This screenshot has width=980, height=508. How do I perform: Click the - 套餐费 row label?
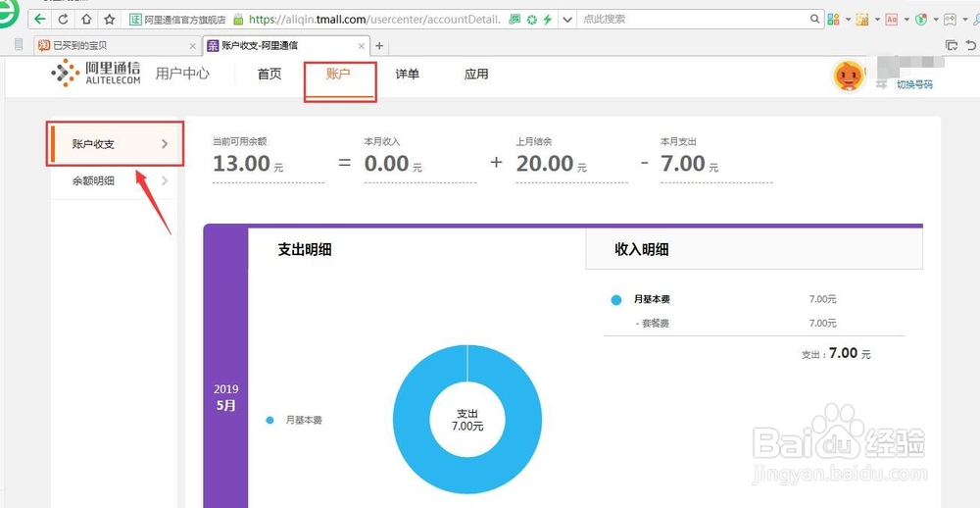click(653, 324)
